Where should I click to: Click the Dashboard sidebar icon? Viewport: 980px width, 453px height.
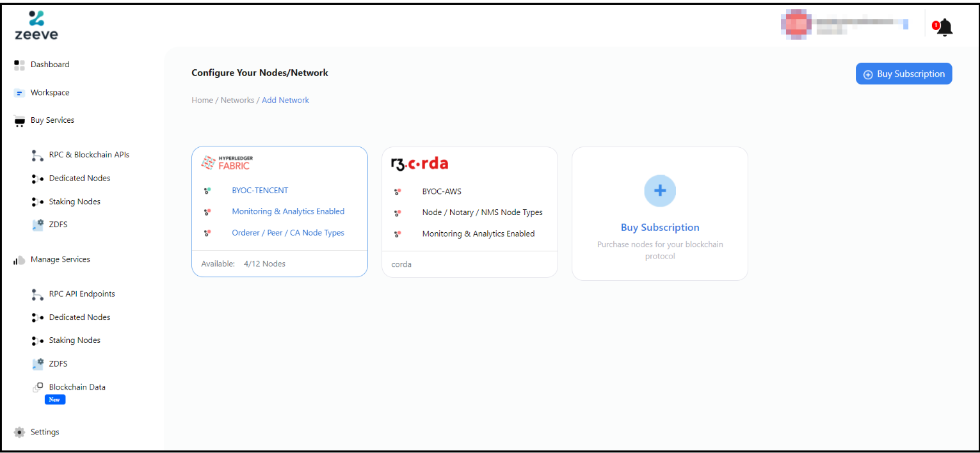tap(19, 65)
